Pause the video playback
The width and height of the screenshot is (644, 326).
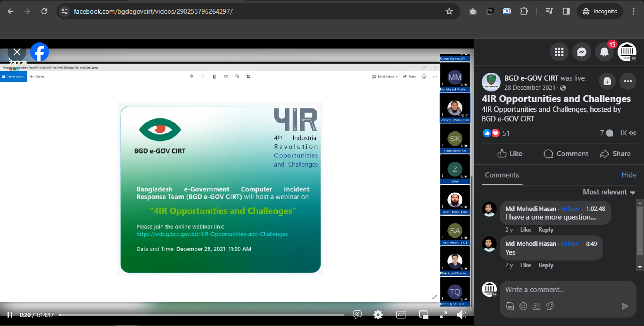[10, 315]
